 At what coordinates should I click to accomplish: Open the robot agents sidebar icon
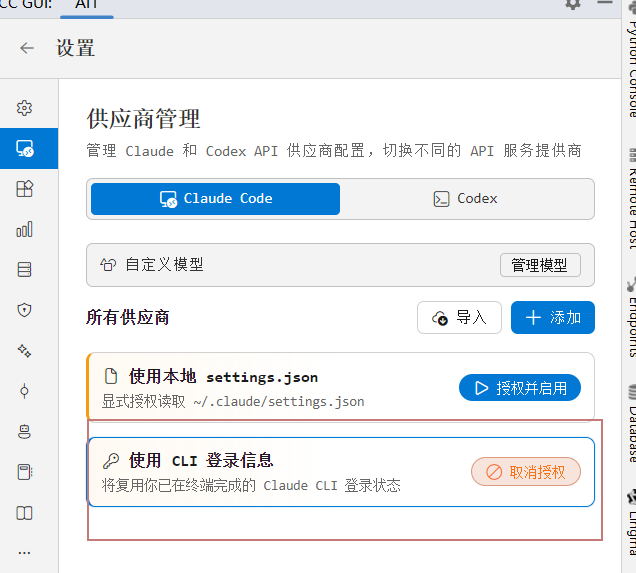24,431
